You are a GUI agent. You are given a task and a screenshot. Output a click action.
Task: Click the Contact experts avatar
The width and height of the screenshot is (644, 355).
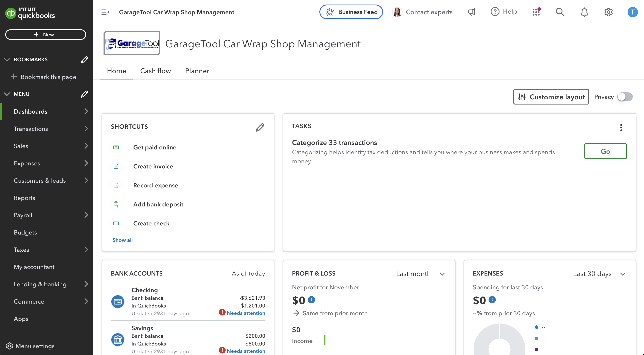pos(397,12)
